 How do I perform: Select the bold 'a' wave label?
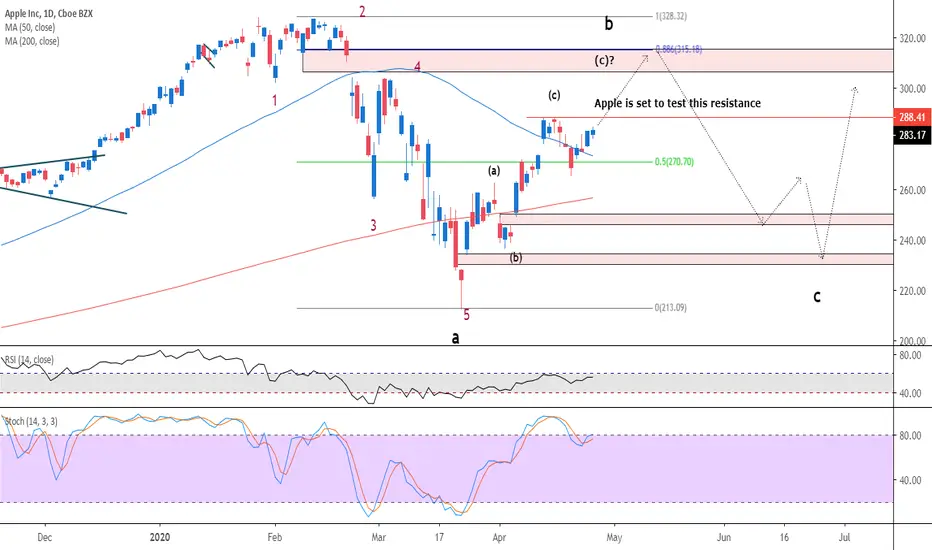[455, 338]
